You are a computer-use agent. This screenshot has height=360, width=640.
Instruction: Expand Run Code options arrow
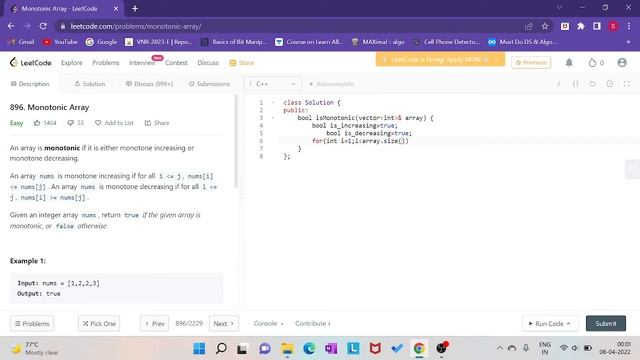[x=569, y=323]
